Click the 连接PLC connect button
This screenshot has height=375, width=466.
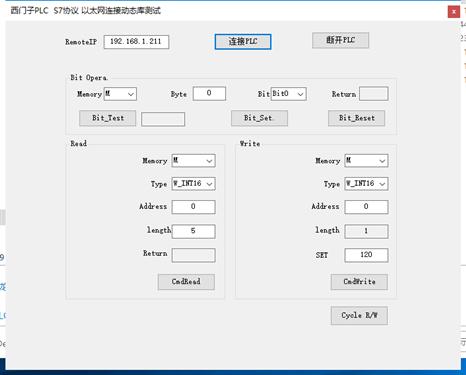coord(243,42)
